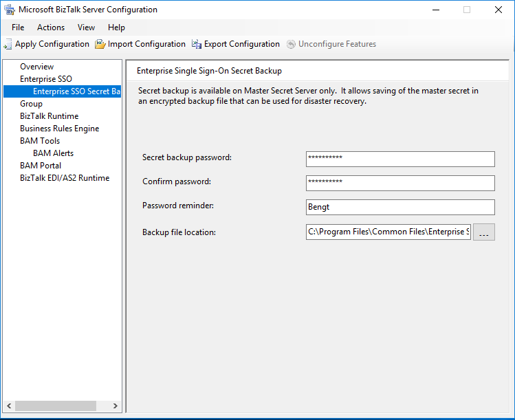Viewport: 515px width, 420px height.
Task: Minimize the BizTalk Server Configuration window
Action: tap(436, 10)
